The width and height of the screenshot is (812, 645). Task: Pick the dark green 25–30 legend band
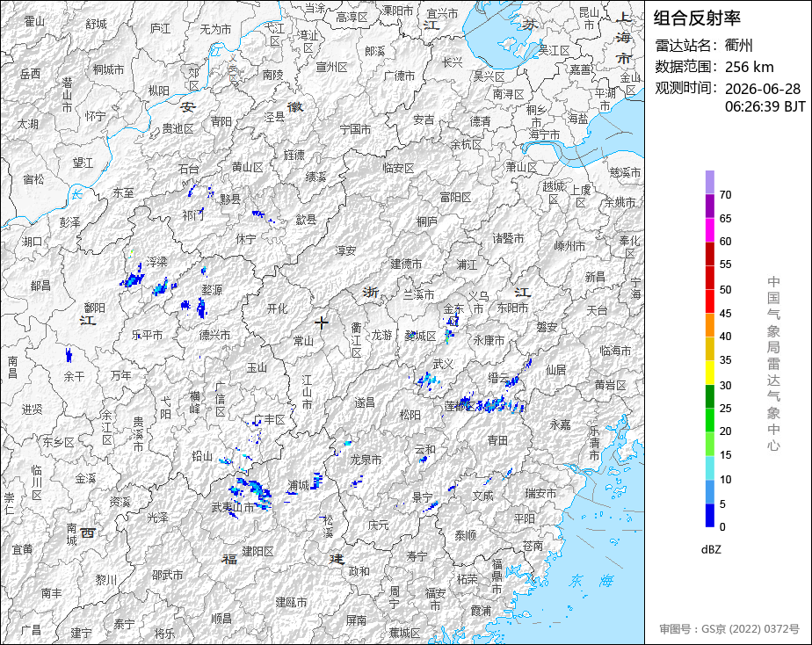click(x=709, y=396)
